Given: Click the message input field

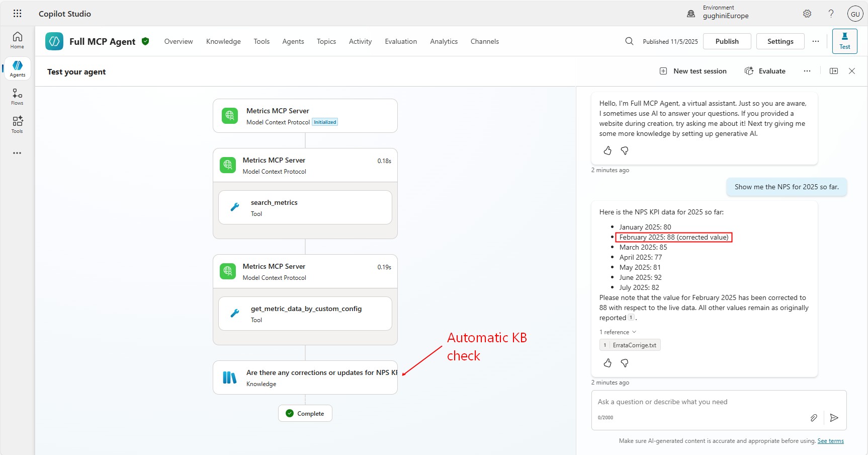Looking at the screenshot, I should click(x=704, y=402).
